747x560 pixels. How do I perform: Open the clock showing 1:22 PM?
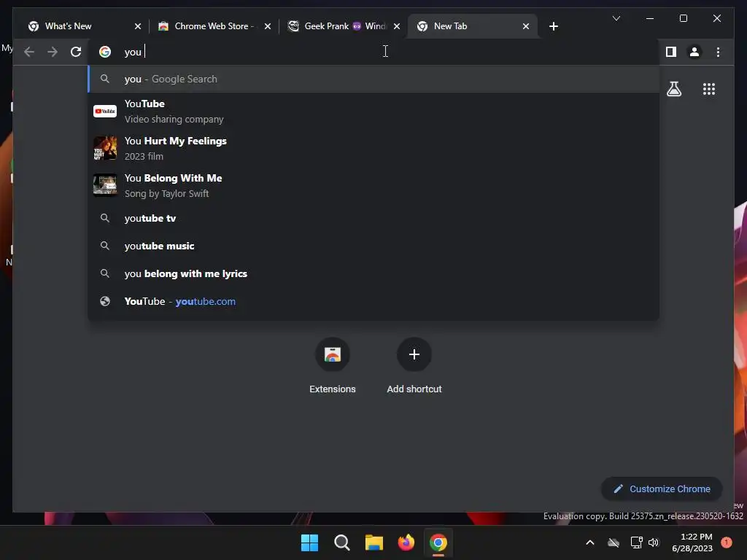click(692, 542)
